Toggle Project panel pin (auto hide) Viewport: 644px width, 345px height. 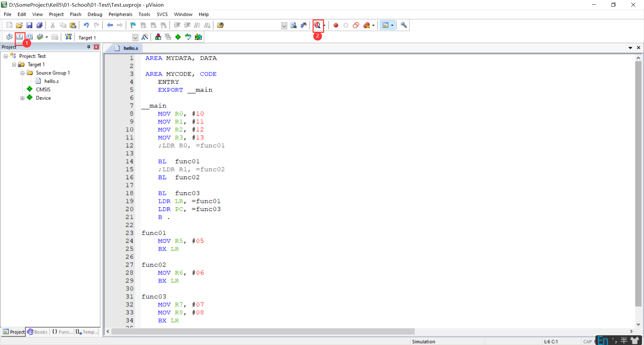(x=89, y=47)
